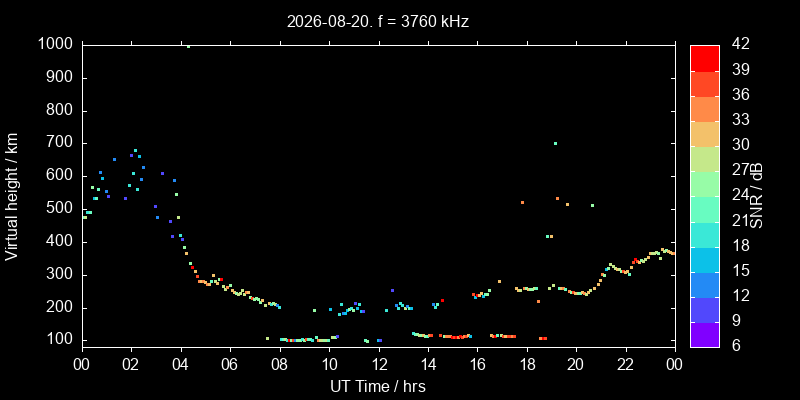This screenshot has height=400, width=800.
Task: Click the 04 tick label on time axis
Action: (x=181, y=364)
